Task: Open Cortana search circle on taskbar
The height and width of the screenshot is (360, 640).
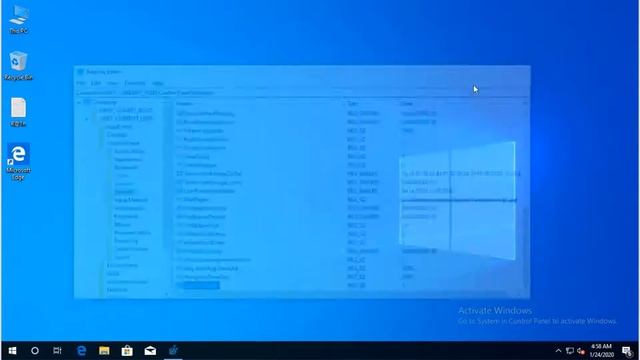Action: click(x=35, y=351)
